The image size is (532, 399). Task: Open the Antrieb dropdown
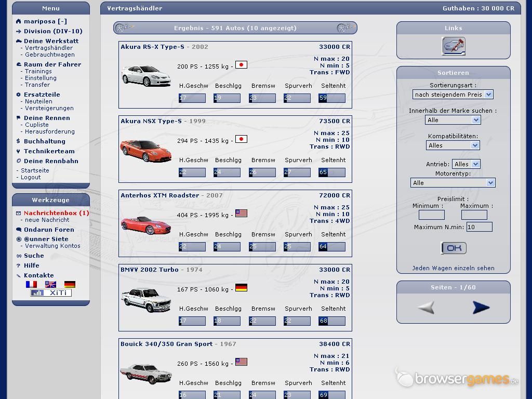[466, 164]
